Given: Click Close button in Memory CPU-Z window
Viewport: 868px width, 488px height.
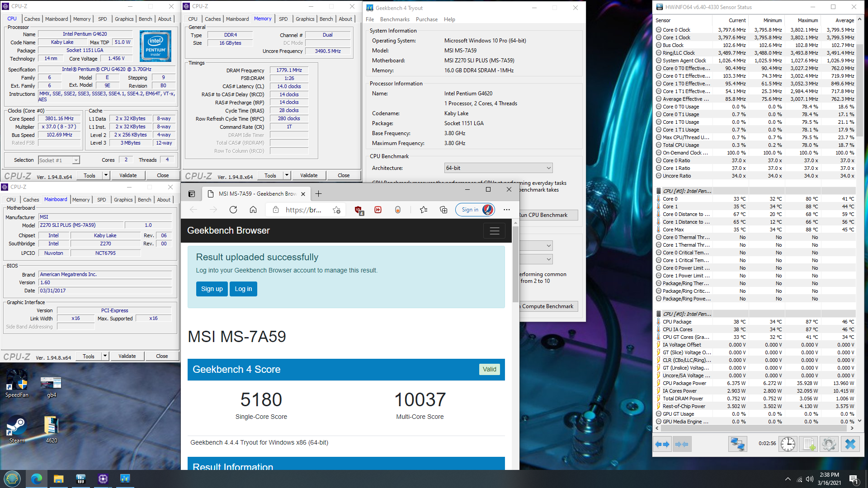Looking at the screenshot, I should [x=344, y=175].
